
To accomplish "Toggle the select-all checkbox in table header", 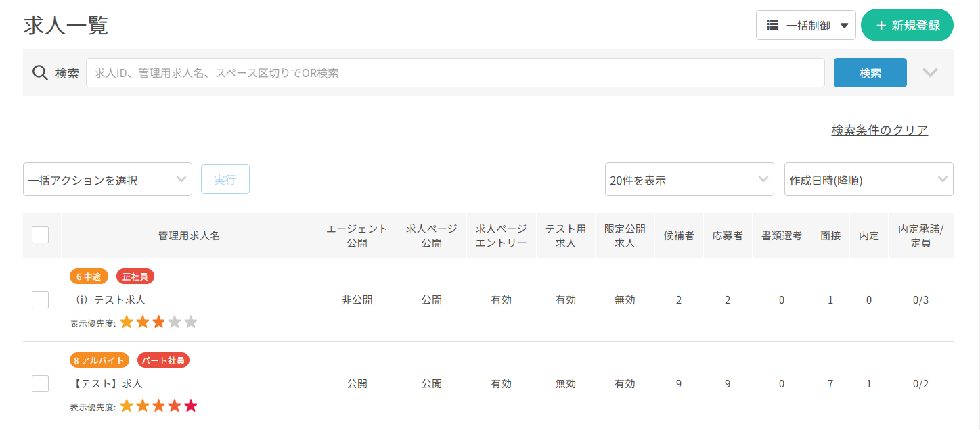I will click(x=41, y=235).
